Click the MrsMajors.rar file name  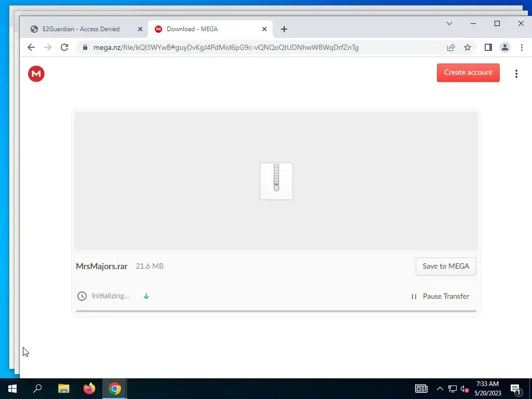tap(101, 267)
